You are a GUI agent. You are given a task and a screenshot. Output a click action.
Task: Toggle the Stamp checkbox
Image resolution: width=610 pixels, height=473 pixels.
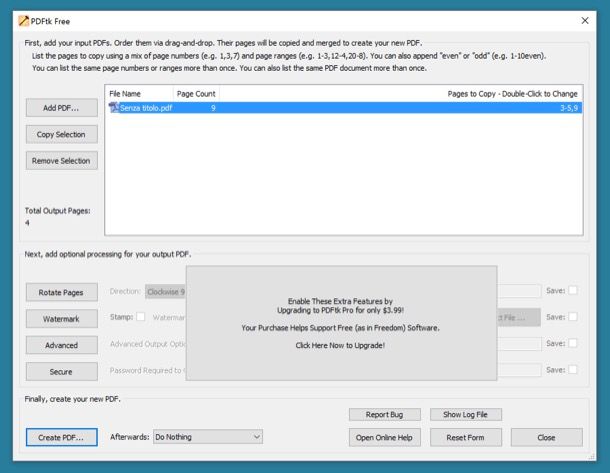141,317
